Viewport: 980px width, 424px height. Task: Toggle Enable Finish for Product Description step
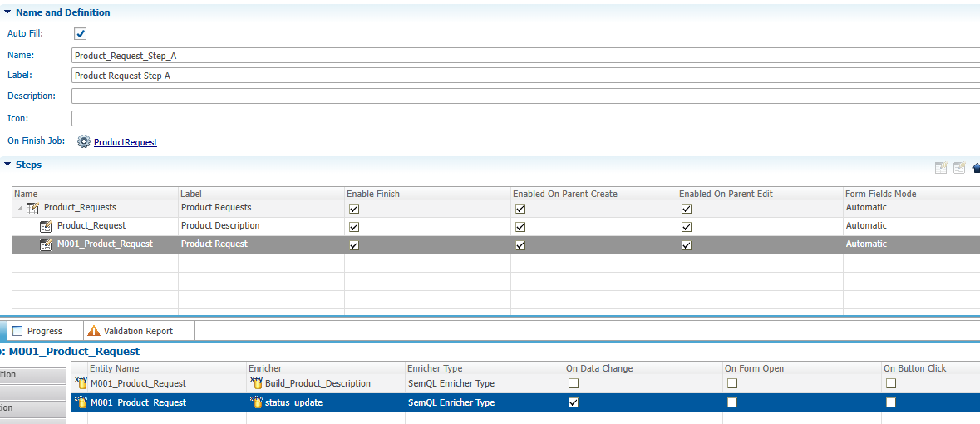[354, 226]
